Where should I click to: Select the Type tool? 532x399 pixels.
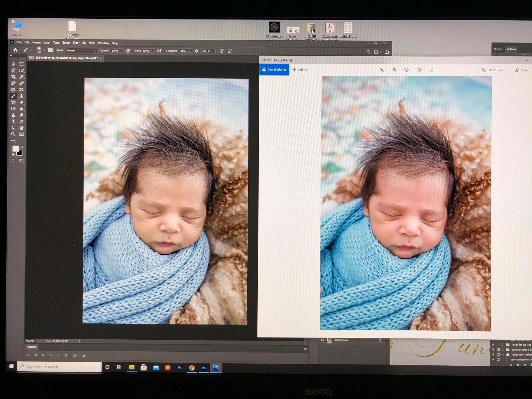pyautogui.click(x=14, y=122)
